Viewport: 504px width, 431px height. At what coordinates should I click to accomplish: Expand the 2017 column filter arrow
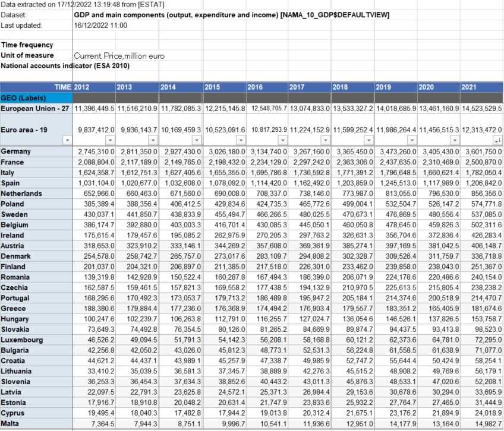pos(325,141)
